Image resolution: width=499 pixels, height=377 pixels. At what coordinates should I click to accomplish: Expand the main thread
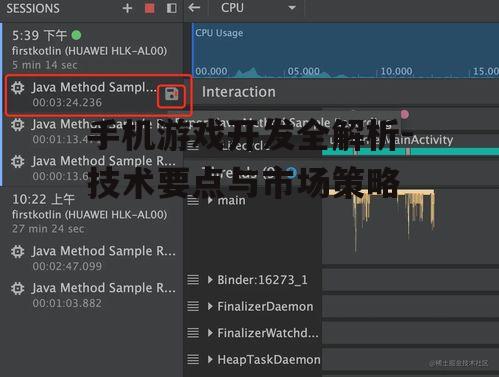(x=210, y=200)
